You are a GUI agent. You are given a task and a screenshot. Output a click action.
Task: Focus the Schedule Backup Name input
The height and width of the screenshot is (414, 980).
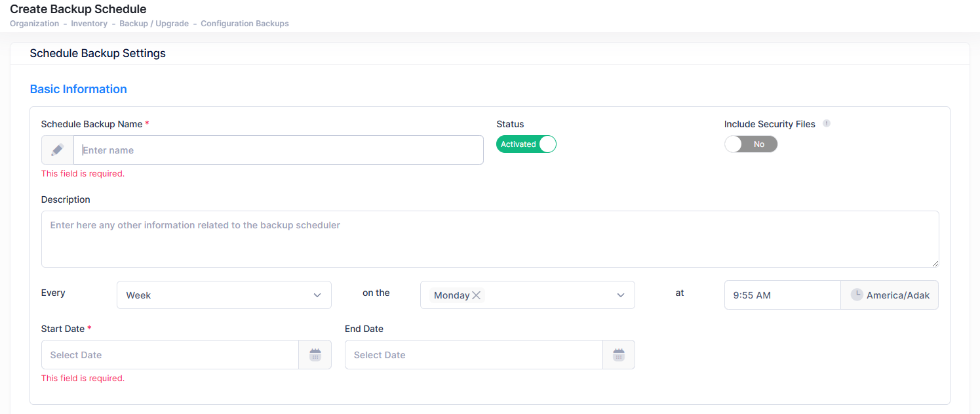[279, 150]
